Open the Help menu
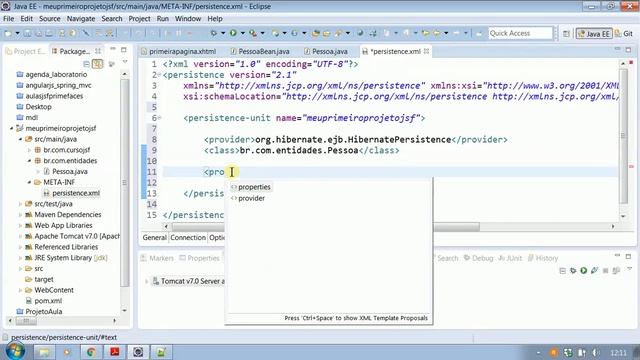Screen dimensions: 640x360 pos(215,19)
